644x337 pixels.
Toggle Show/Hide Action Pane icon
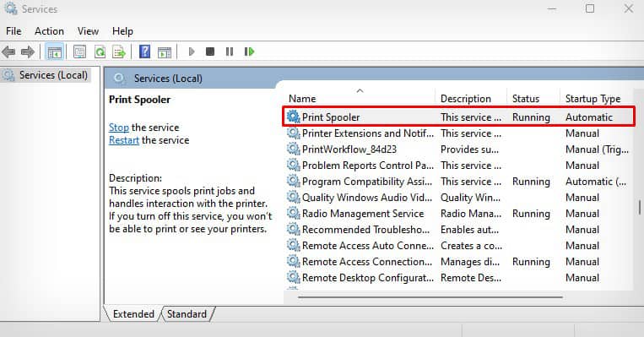pyautogui.click(x=165, y=52)
